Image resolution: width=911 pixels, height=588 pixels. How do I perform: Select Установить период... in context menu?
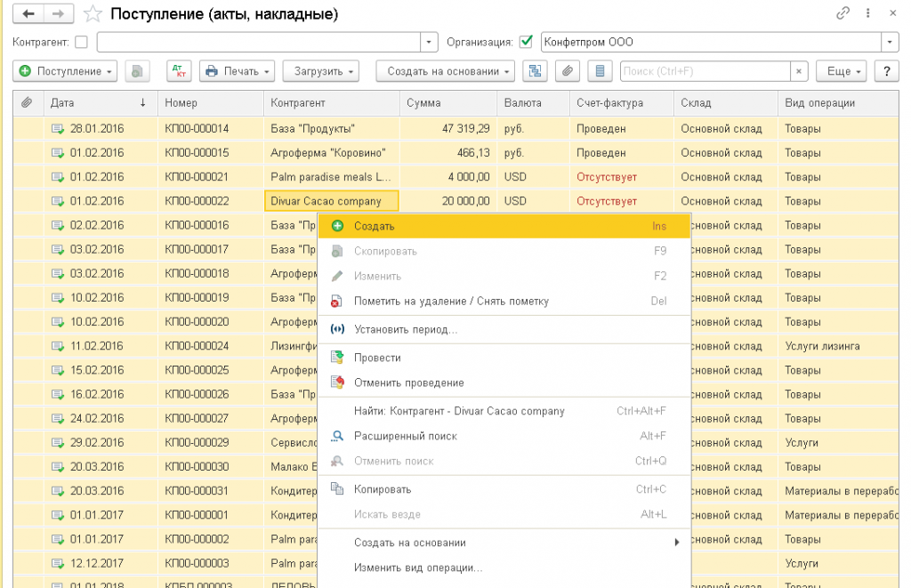click(x=504, y=329)
